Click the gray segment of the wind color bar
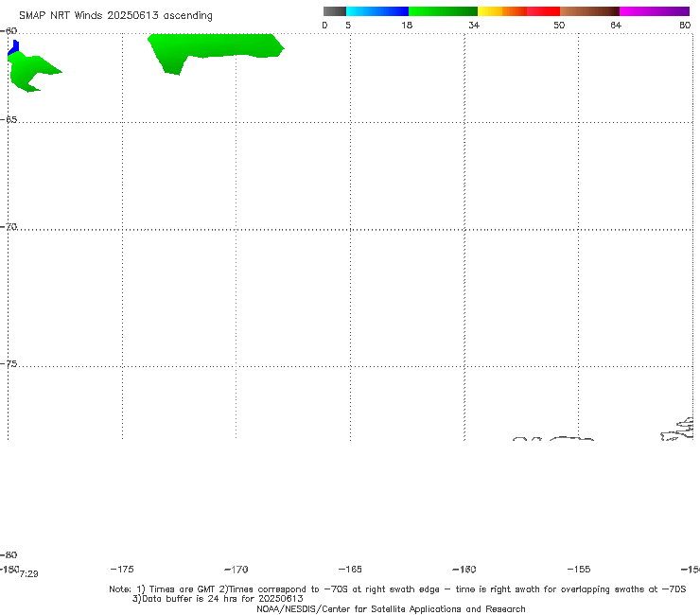 point(335,11)
